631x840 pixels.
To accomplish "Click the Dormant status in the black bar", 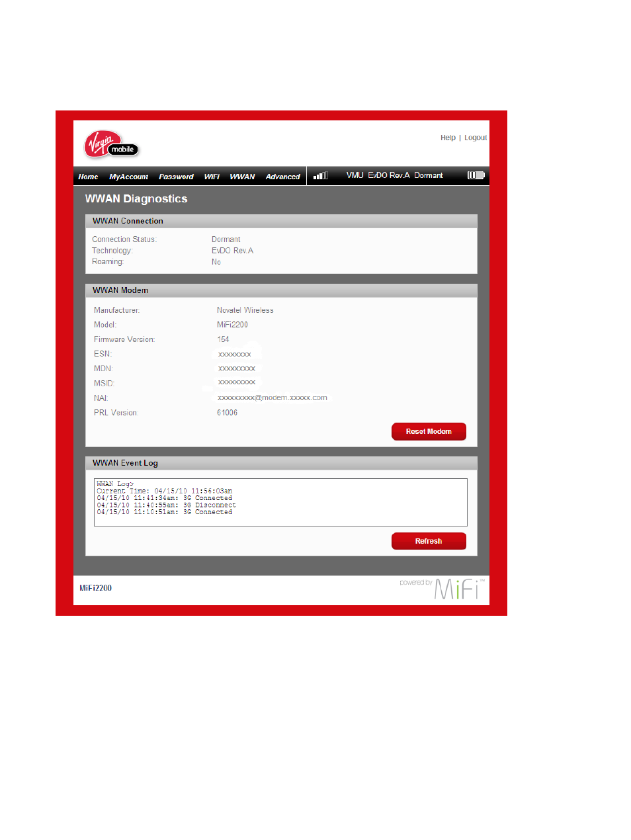I will tap(429, 175).
